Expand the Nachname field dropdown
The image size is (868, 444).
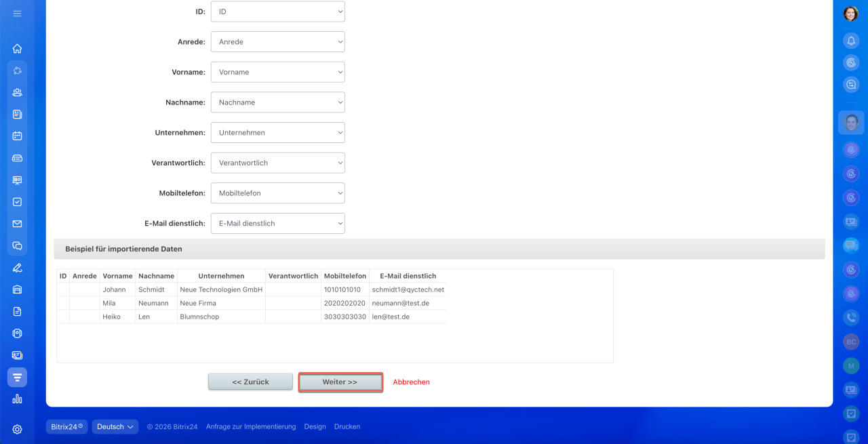[x=277, y=102]
